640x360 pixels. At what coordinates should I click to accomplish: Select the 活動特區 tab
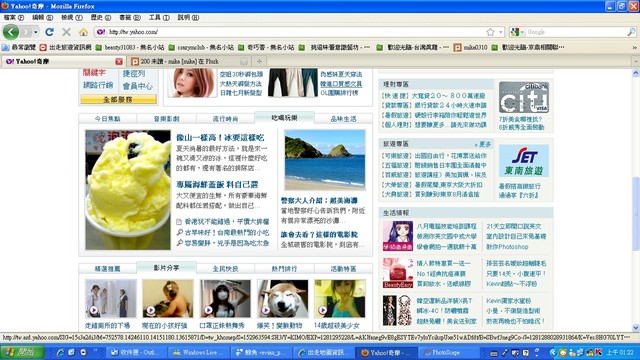pyautogui.click(x=343, y=269)
